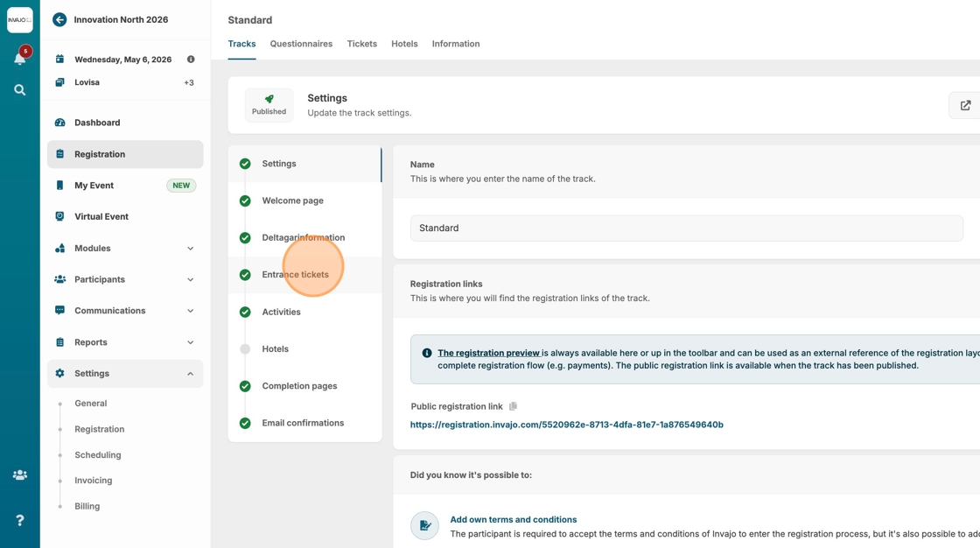
Task: Open the public registration URL link
Action: click(x=566, y=425)
